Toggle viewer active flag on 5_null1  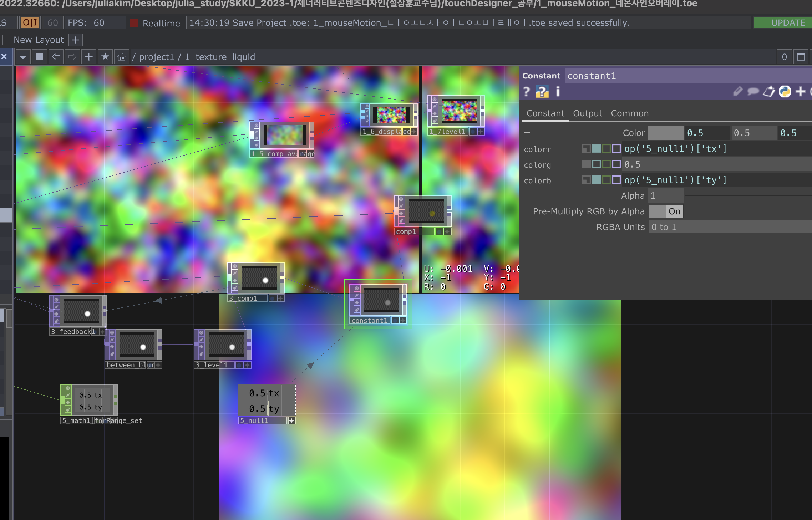pyautogui.click(x=292, y=421)
